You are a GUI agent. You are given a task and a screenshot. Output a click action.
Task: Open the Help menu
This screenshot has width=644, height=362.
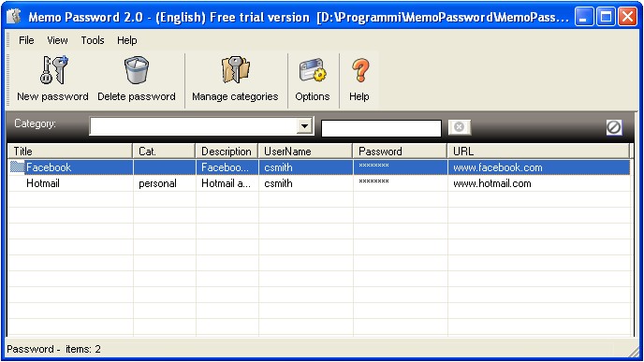pos(127,40)
